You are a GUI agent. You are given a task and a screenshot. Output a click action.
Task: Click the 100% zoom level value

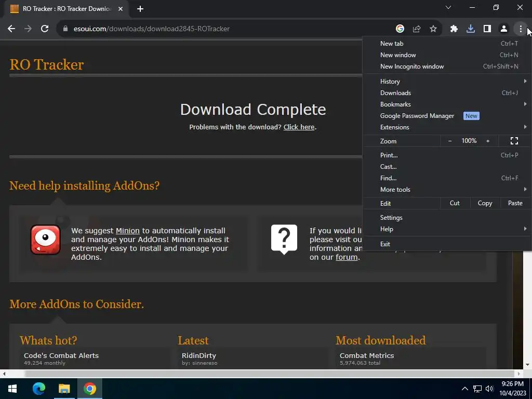(x=469, y=141)
